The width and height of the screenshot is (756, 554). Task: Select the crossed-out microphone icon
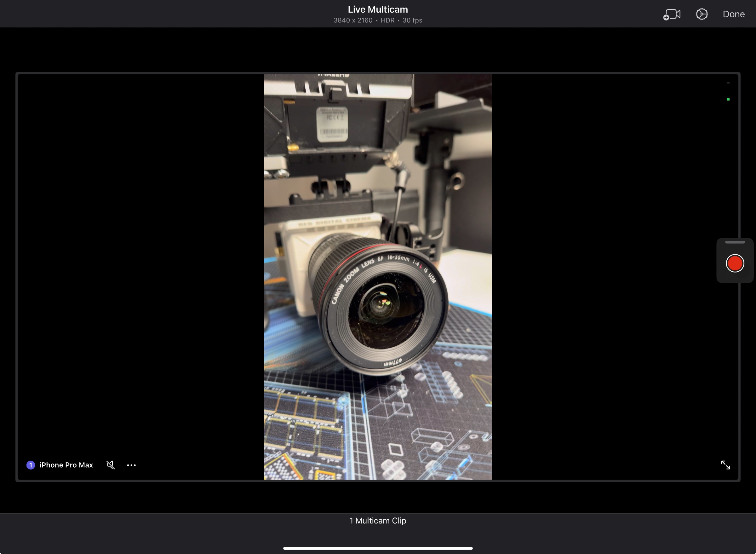click(110, 465)
